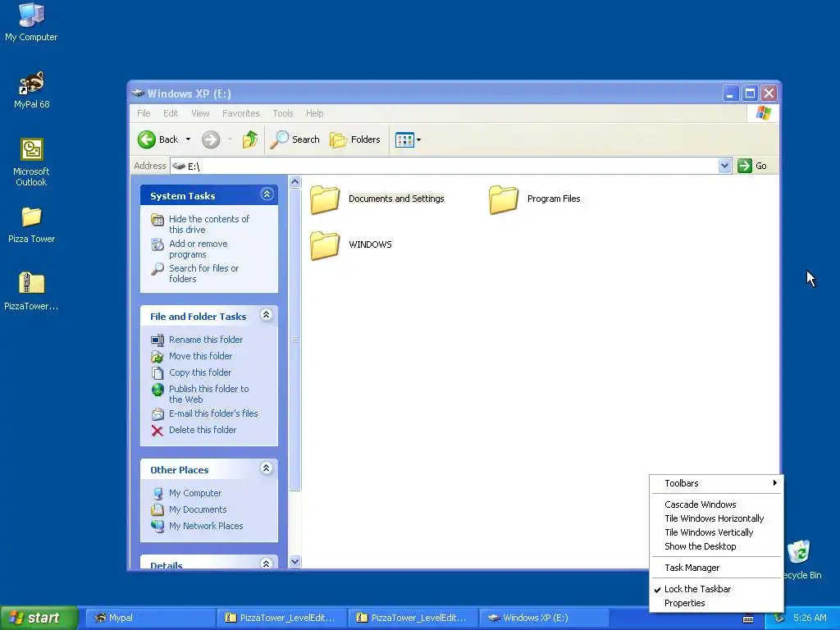The height and width of the screenshot is (630, 840).
Task: Open the Forward button history dropdown arrow
Action: click(230, 139)
